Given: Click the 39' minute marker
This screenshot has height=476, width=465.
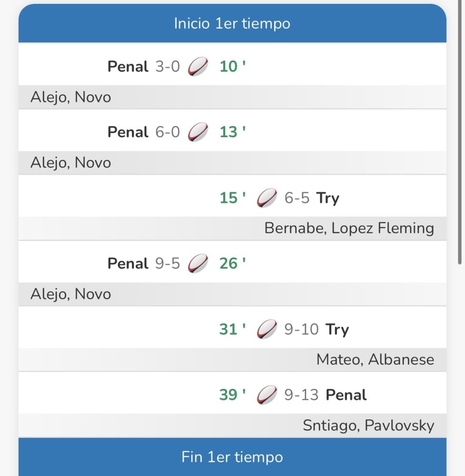Looking at the screenshot, I should point(233,395).
